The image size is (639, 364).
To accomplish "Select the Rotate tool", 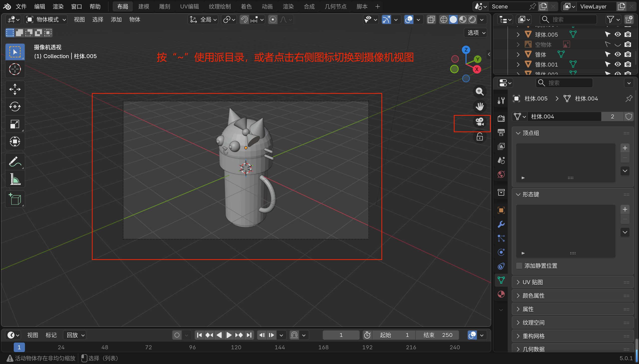I will pyautogui.click(x=15, y=107).
